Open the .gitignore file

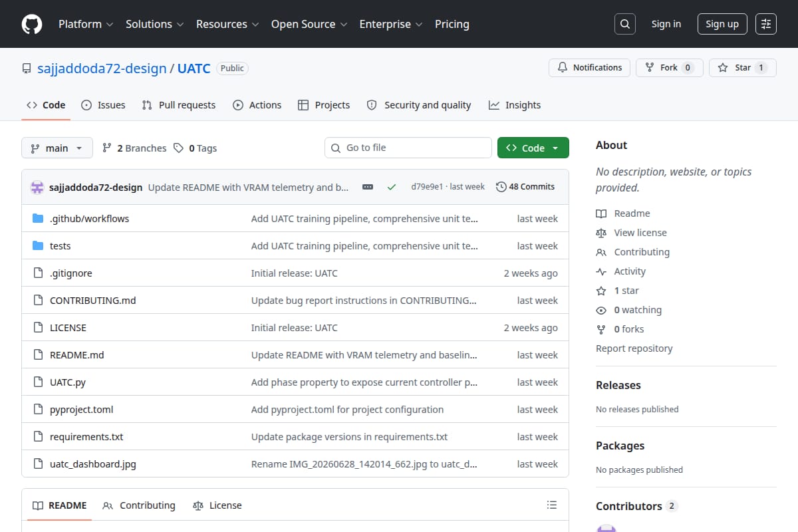tap(71, 273)
